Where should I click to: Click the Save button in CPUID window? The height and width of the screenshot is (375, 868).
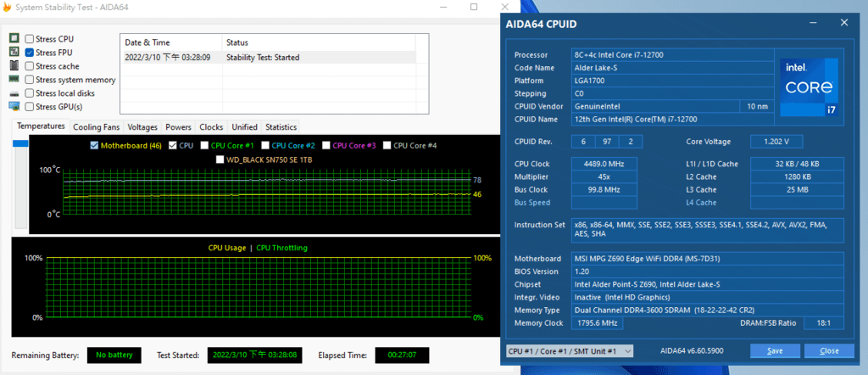coord(775,351)
